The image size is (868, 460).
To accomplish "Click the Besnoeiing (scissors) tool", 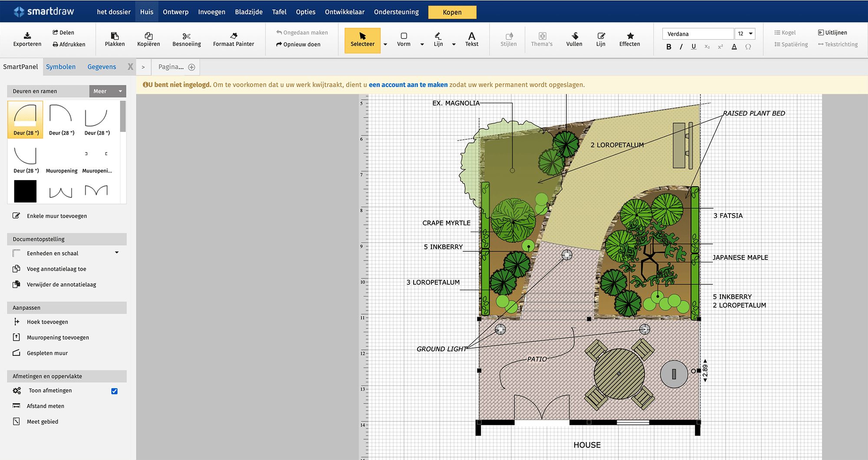I will pos(186,38).
